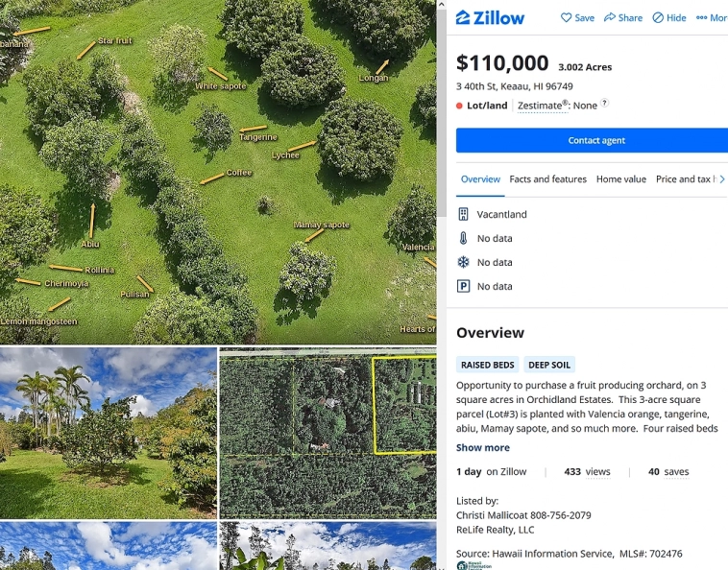Open the main aerial orchard photo
This screenshot has width=728, height=570.
[218, 171]
